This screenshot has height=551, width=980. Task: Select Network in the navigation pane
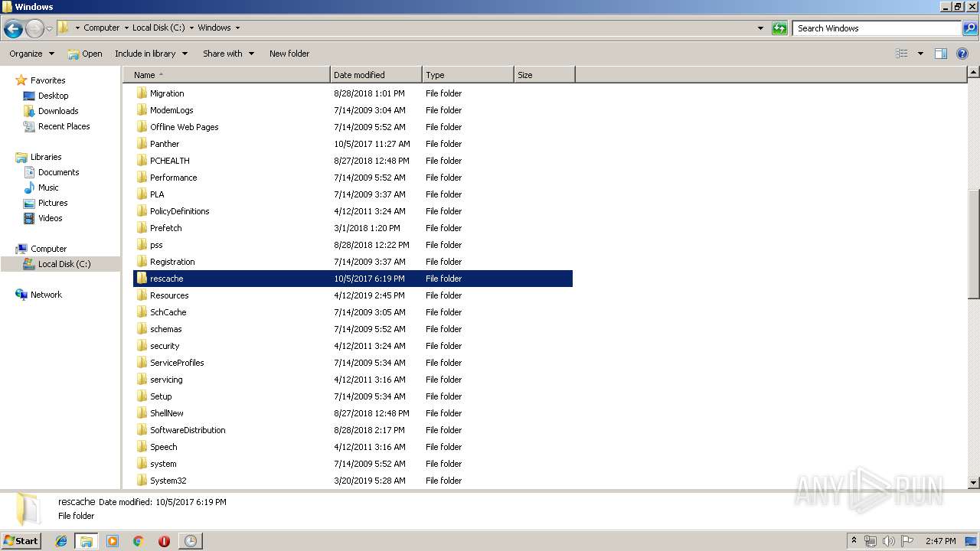[46, 295]
